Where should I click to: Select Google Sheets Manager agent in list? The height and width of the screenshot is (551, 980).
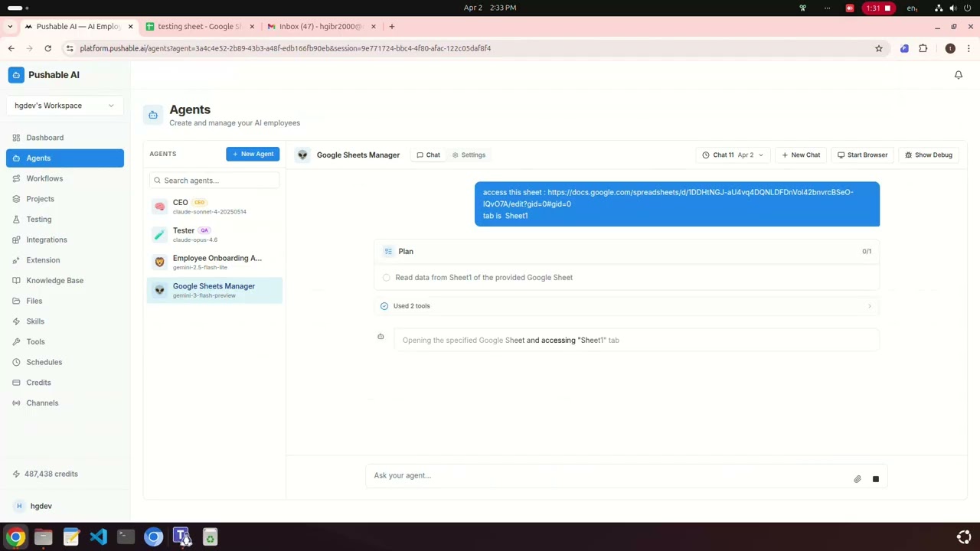tap(214, 290)
